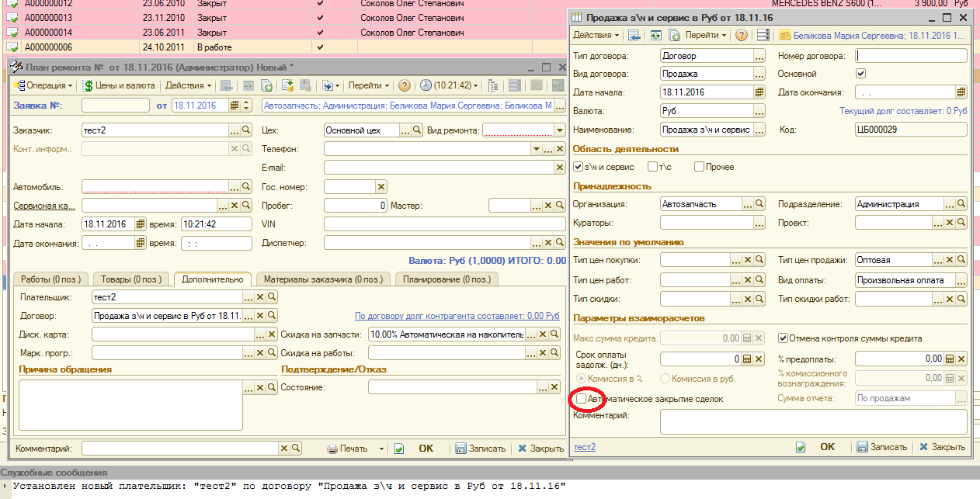The height and width of the screenshot is (499, 980).
Task: Click the magnifier next to the Мастер field
Action: click(559, 206)
